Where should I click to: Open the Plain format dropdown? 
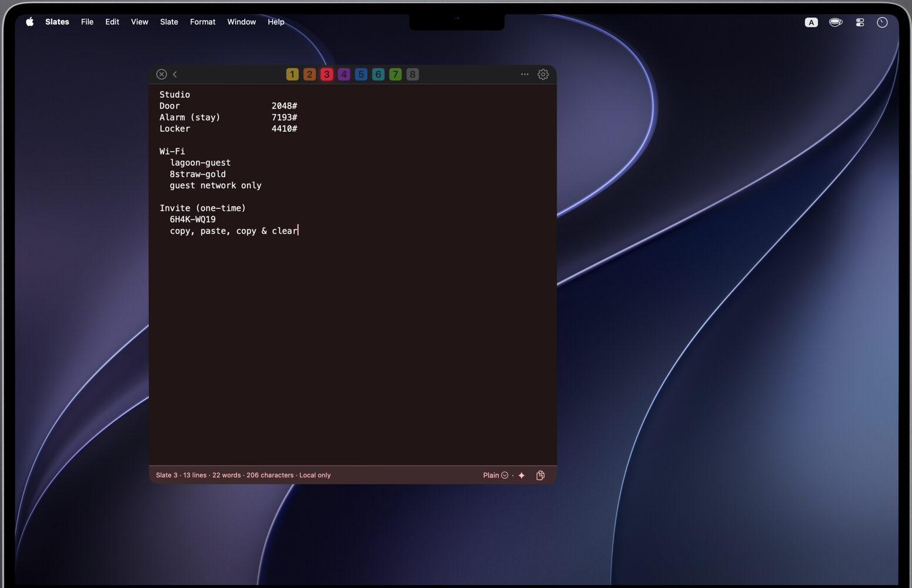point(495,475)
